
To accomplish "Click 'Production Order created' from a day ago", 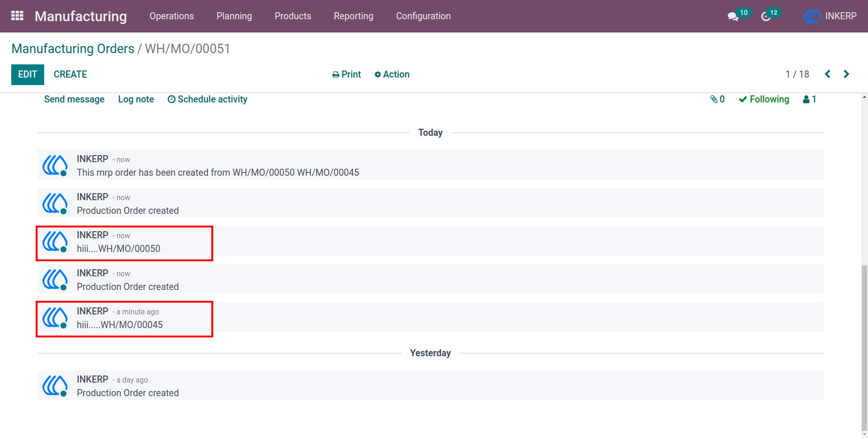I will coord(128,393).
